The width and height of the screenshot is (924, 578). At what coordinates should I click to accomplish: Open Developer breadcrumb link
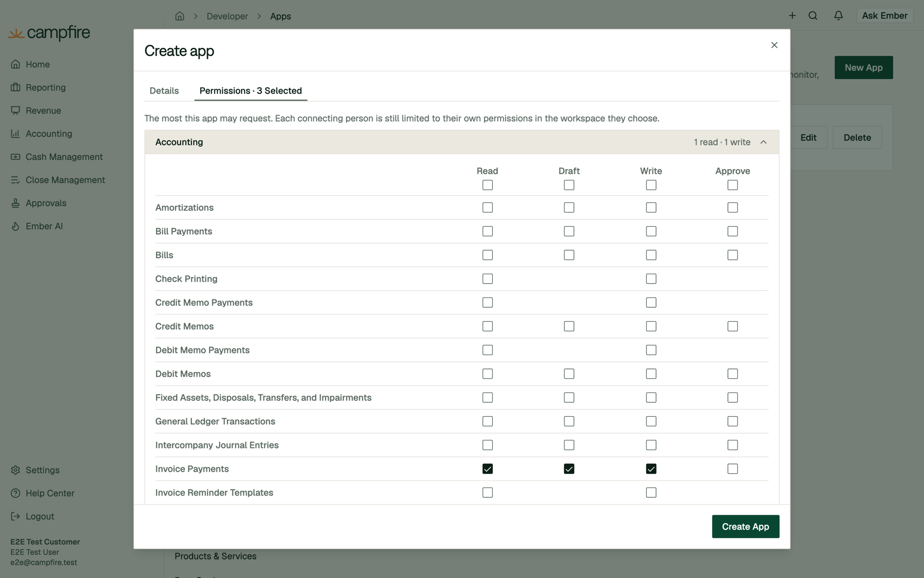[227, 16]
